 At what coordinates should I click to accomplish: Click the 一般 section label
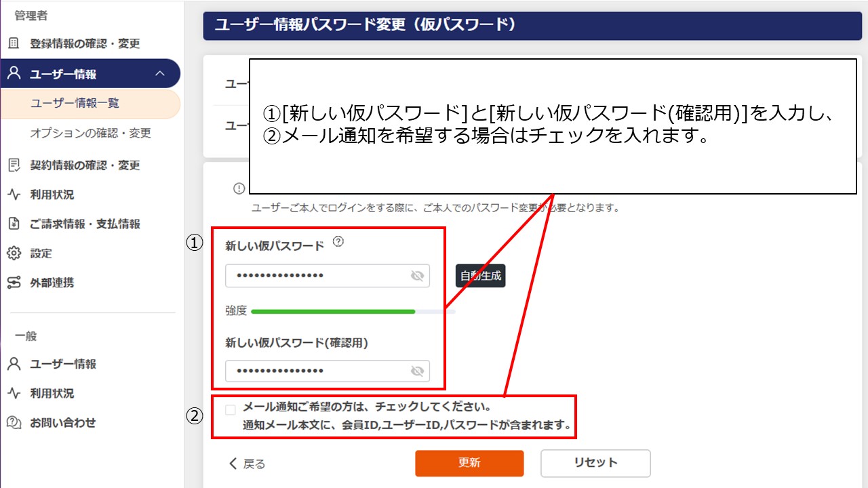coord(26,336)
